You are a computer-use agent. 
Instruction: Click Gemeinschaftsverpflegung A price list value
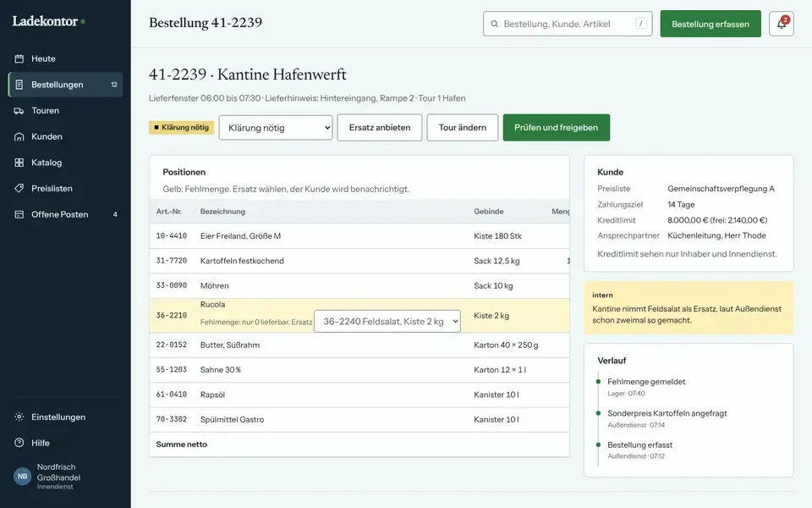(x=721, y=189)
